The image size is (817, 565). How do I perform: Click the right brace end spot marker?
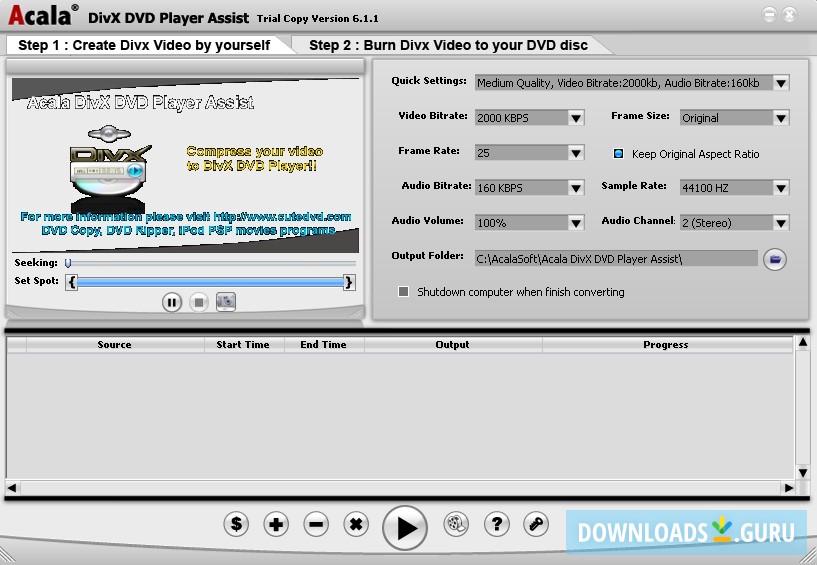coord(349,282)
